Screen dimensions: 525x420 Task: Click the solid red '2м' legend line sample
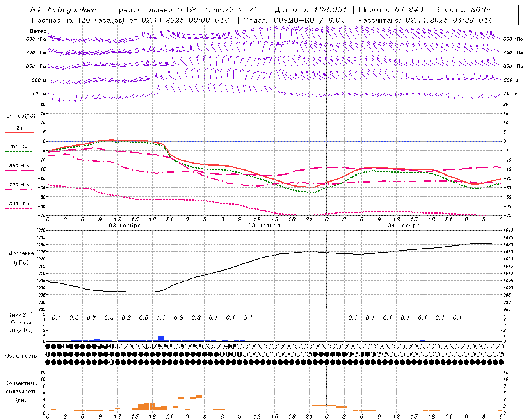19,133
